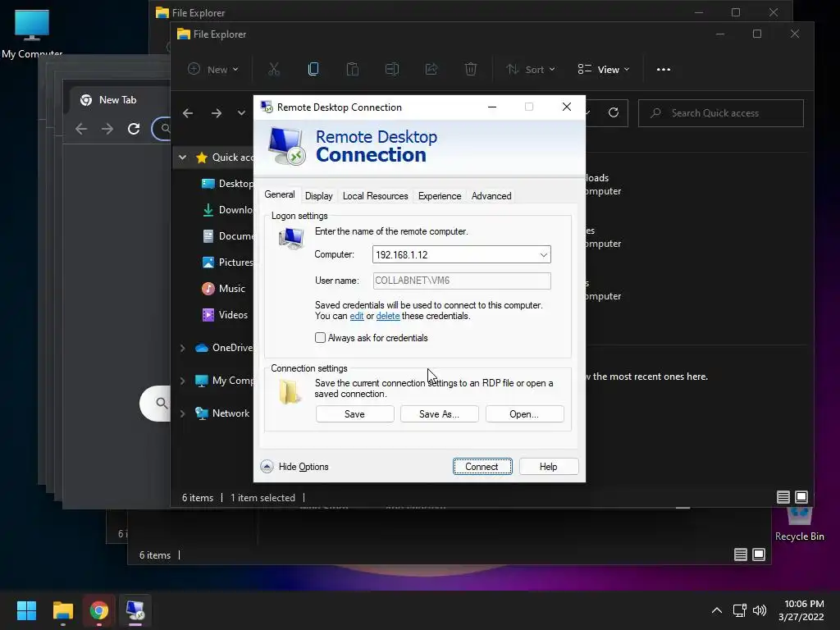Viewport: 840px width, 630px height.
Task: Collapse the Quick access tree node
Action: click(183, 157)
